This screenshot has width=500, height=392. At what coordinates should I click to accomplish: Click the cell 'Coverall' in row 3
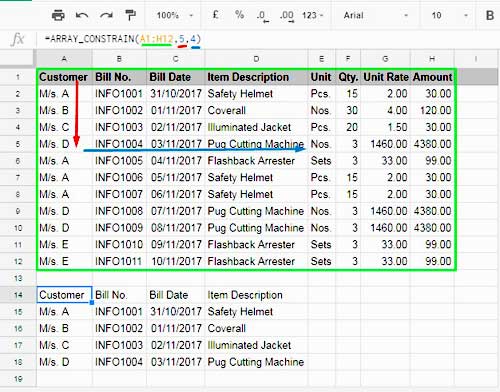pos(256,110)
